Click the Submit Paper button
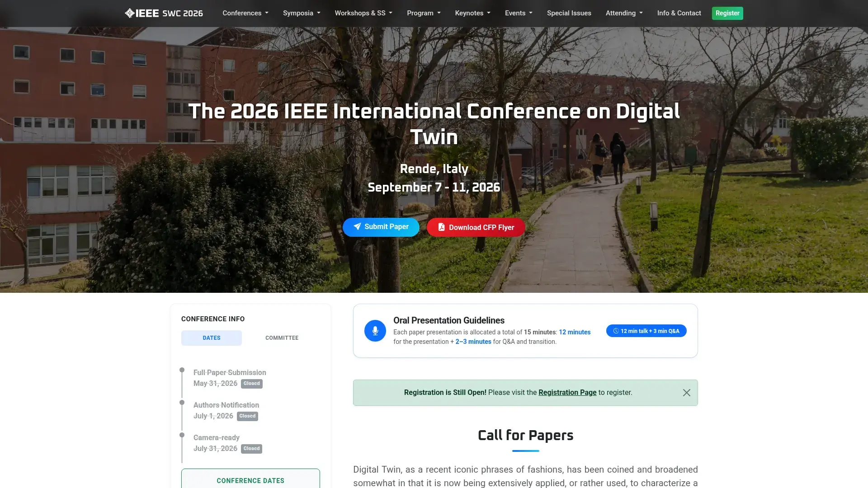Image resolution: width=868 pixels, height=488 pixels. coord(381,227)
